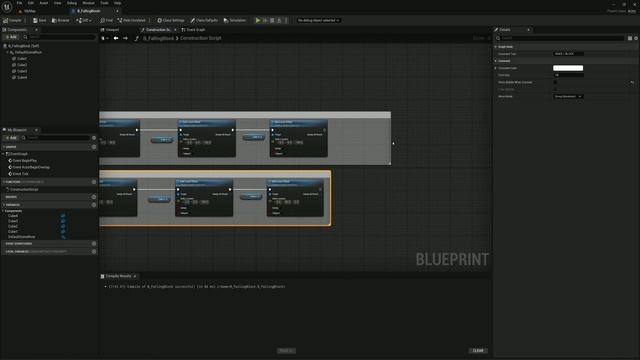Add event dispatcher via plus icon

[x=94, y=244]
